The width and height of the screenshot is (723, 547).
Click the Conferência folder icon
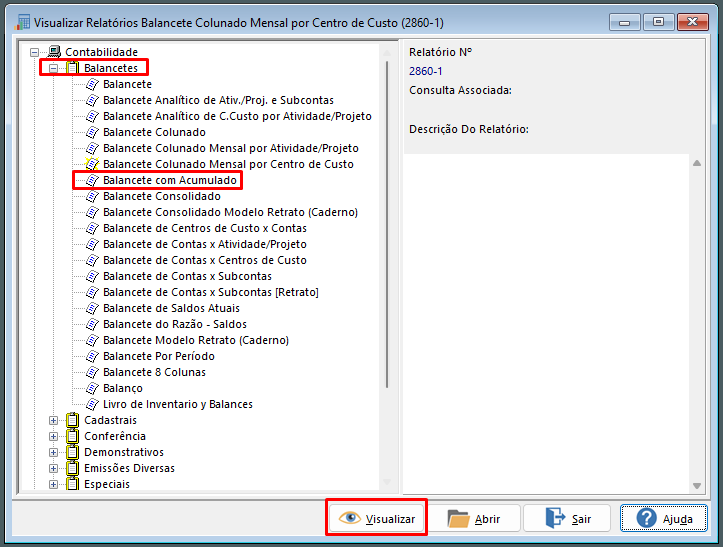click(x=72, y=436)
